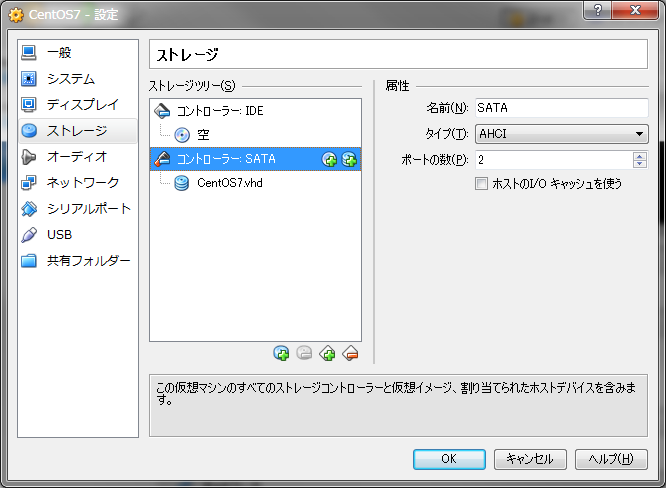Open the シリアルポート settings category
This screenshot has width=666, height=488.
78,209
